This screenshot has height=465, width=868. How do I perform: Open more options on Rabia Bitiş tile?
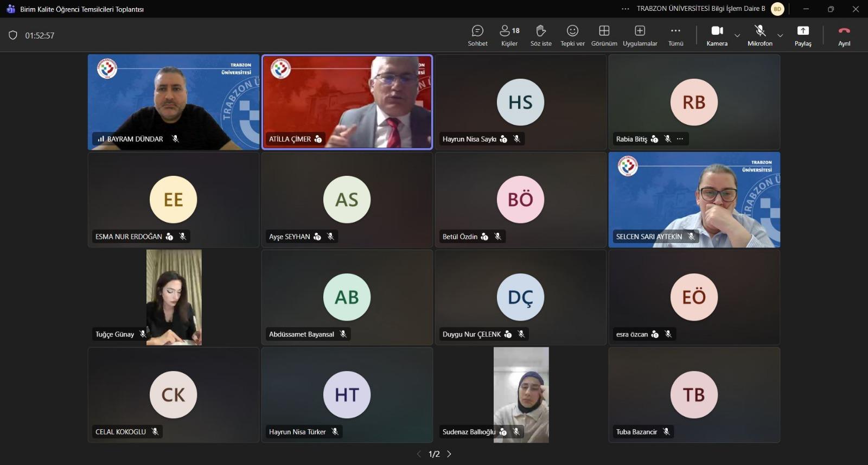(680, 139)
